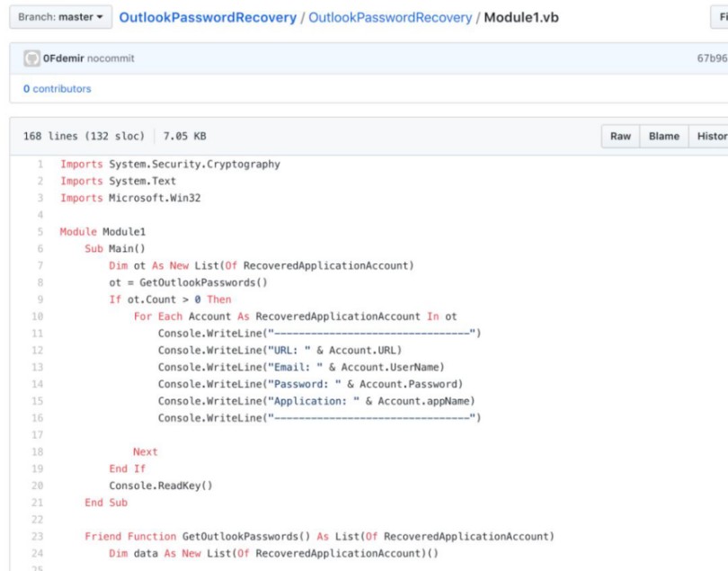
Task: Open the OutlookPasswordRecovery subfolder breadcrumb link
Action: coord(390,18)
